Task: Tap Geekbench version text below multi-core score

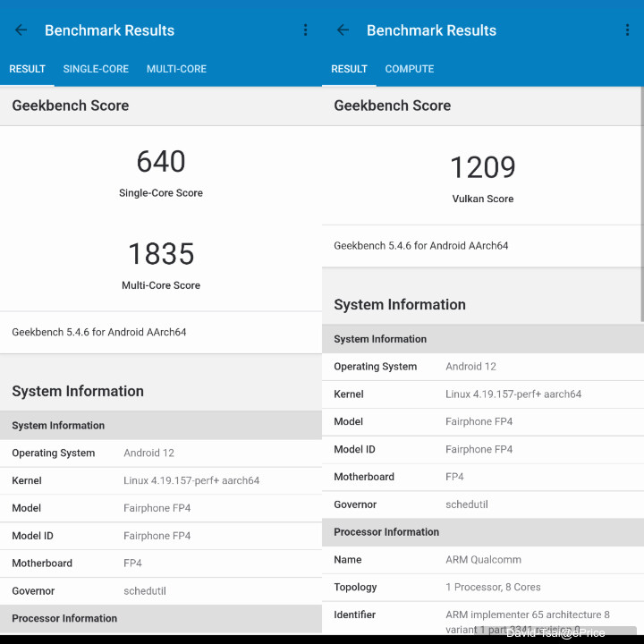Action: pyautogui.click(x=99, y=332)
